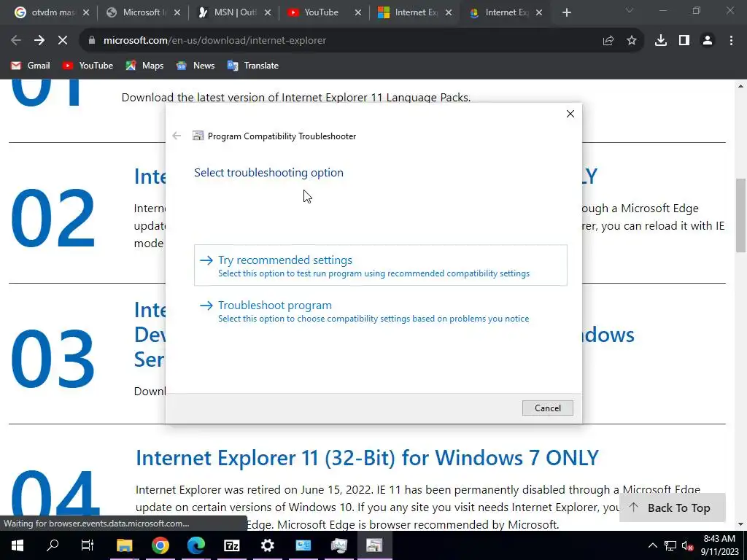Choose the Troubleshoot program option
The width and height of the screenshot is (747, 560).
click(x=380, y=311)
